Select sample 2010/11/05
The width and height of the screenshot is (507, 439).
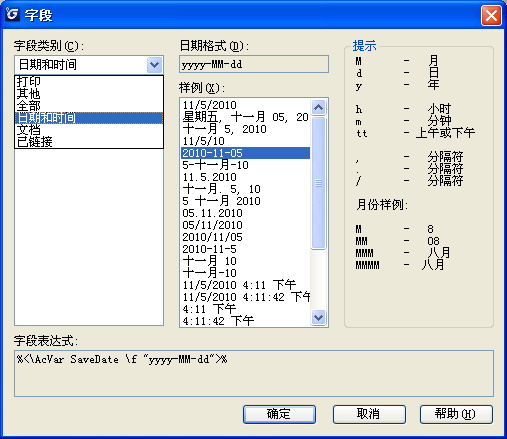246,237
